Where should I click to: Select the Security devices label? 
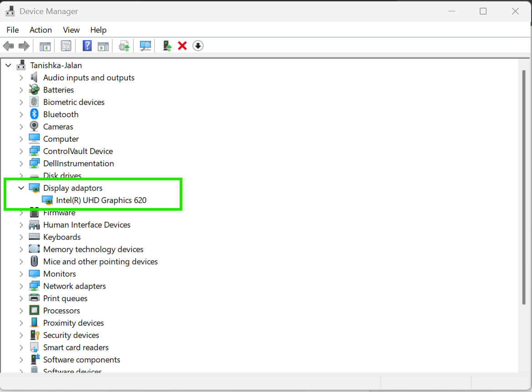coord(71,335)
